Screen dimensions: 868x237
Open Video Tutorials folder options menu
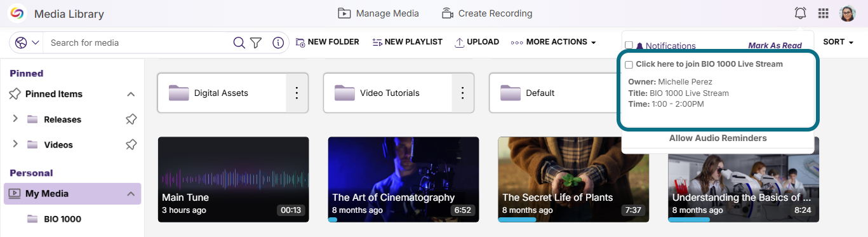tap(462, 93)
